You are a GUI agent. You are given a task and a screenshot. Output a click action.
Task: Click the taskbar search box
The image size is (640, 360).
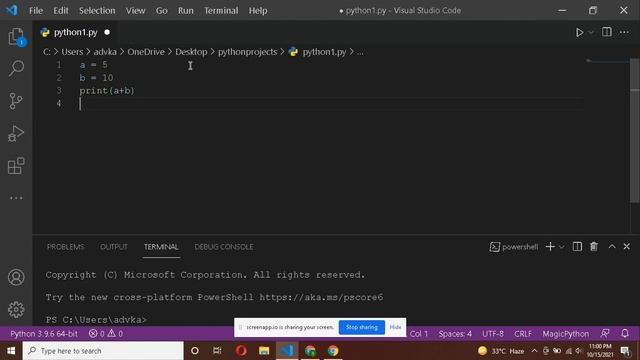(103, 351)
